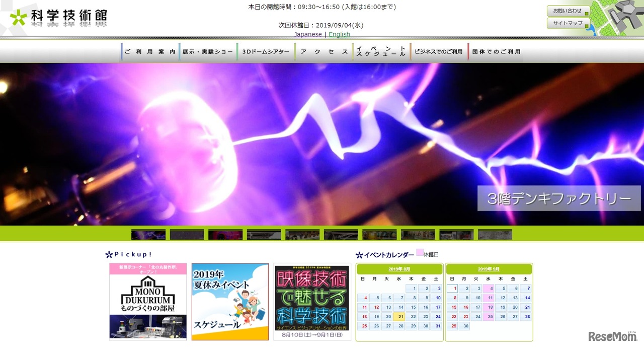Click the お問い合わせ button

568,11
